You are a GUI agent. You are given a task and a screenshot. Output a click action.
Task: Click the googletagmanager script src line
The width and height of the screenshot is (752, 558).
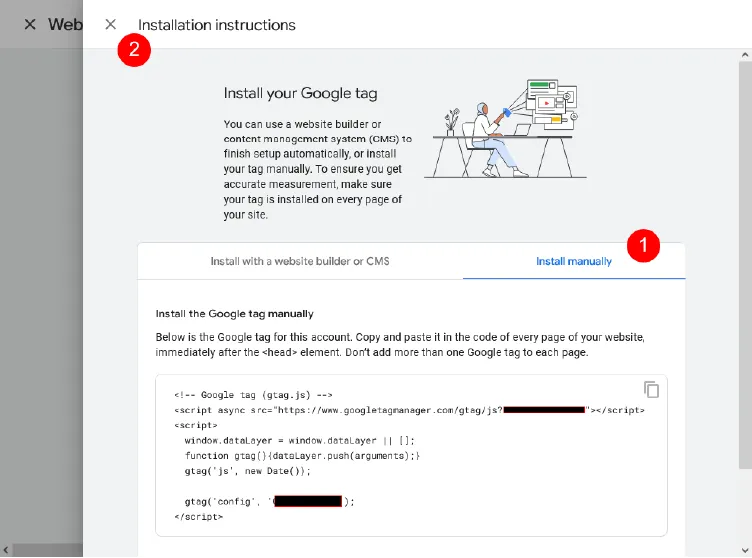pos(410,410)
